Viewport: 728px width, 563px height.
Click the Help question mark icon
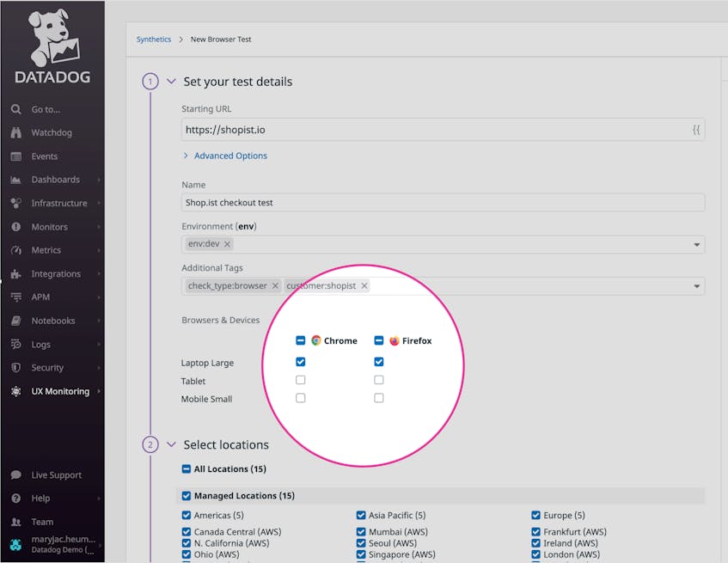[x=15, y=499]
